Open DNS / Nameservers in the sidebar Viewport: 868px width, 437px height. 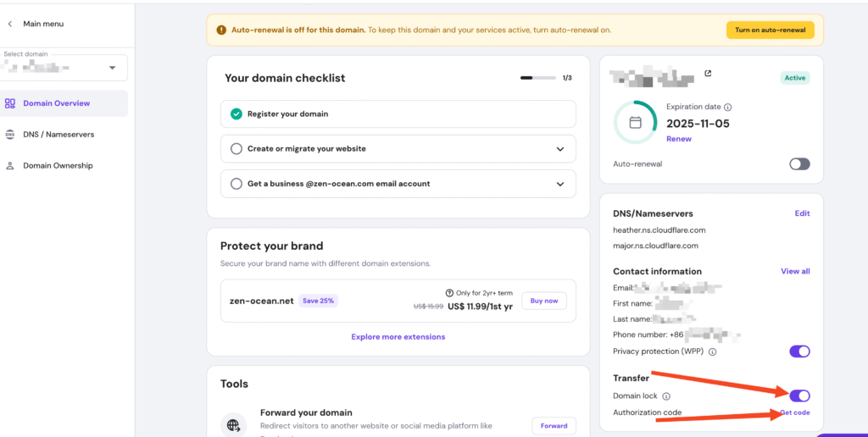[x=58, y=135]
